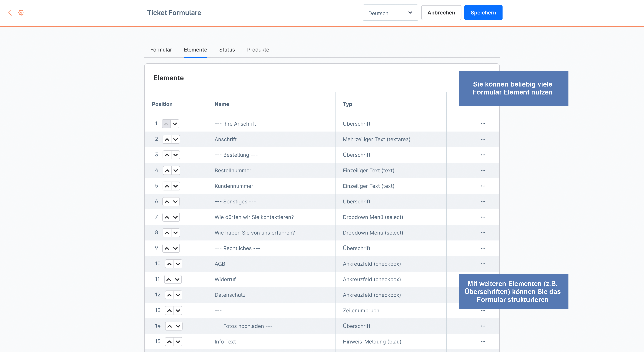Move 'Wie haben Sie von uns erfahren?' down
The height and width of the screenshot is (352, 644).
pyautogui.click(x=176, y=233)
